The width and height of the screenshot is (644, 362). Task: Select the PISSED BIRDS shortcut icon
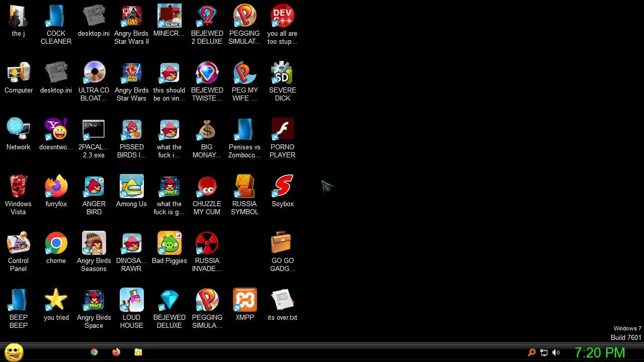[131, 130]
